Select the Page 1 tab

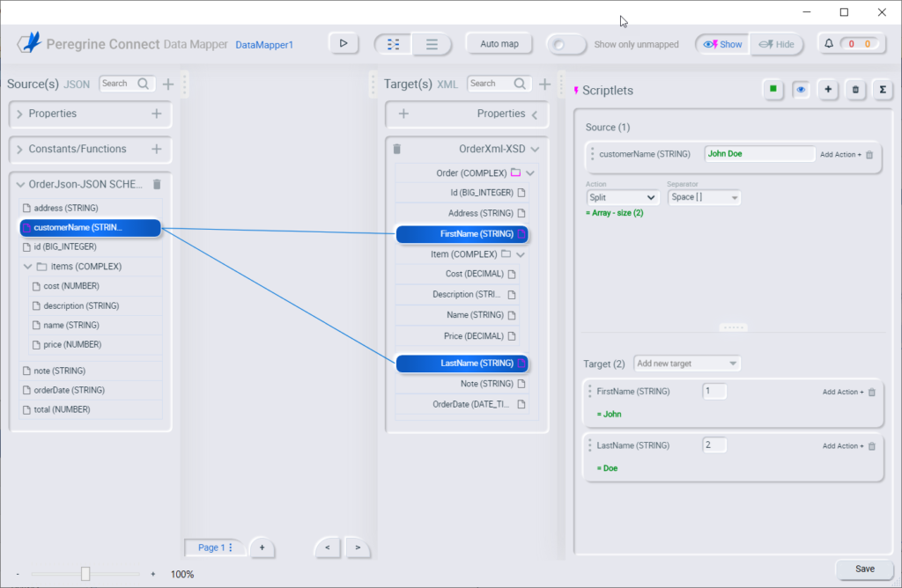(x=211, y=547)
